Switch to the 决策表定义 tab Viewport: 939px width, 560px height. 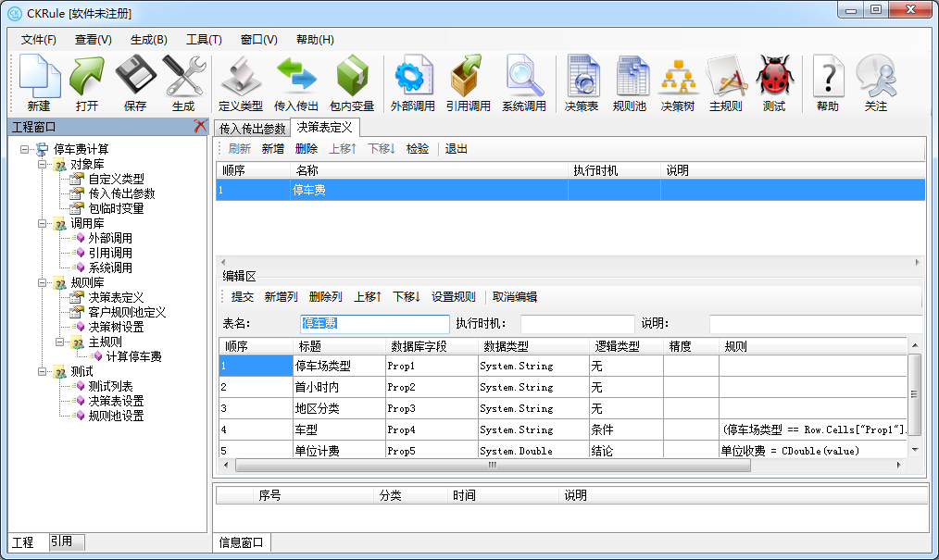[x=325, y=128]
